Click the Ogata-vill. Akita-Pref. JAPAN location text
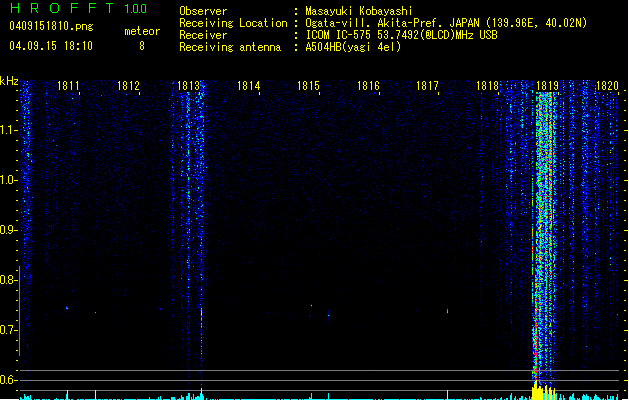Screen dimensions: 629x400 pos(446,23)
